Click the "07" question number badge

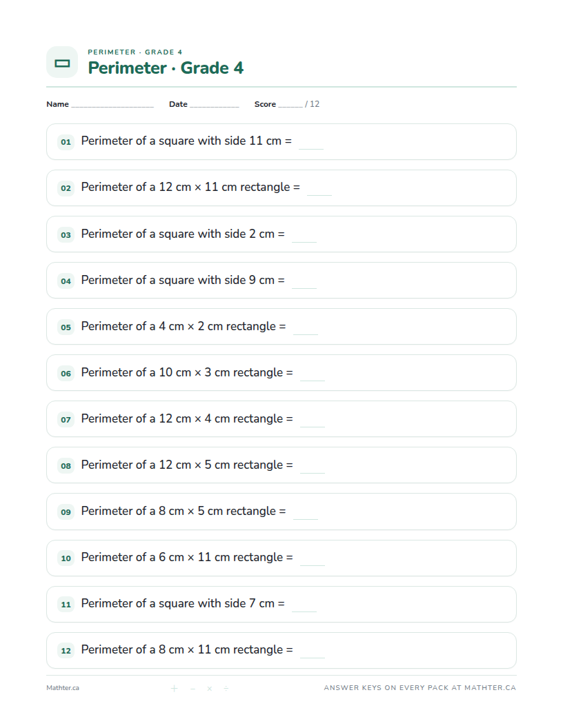66,420
